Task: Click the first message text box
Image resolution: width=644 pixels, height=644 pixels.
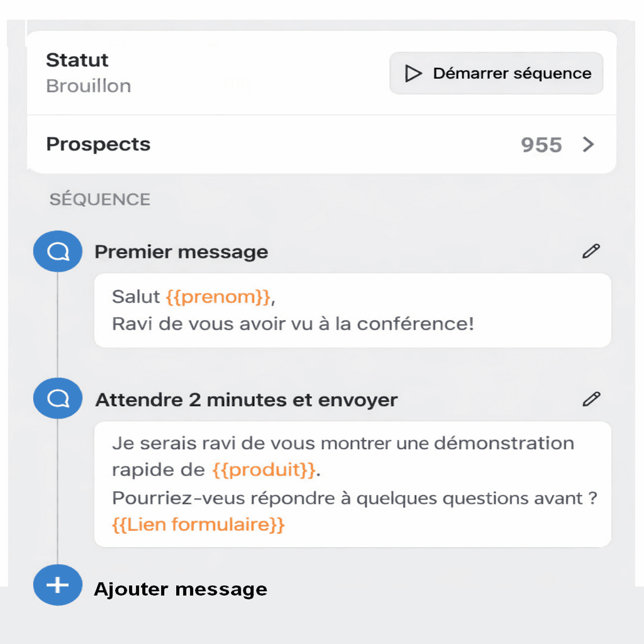Action: click(352, 310)
